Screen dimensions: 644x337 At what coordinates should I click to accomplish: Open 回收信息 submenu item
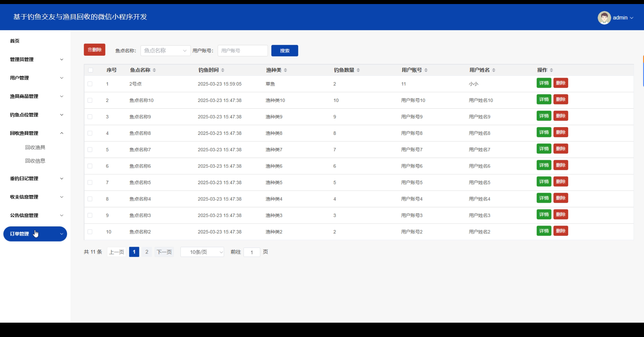35,161
